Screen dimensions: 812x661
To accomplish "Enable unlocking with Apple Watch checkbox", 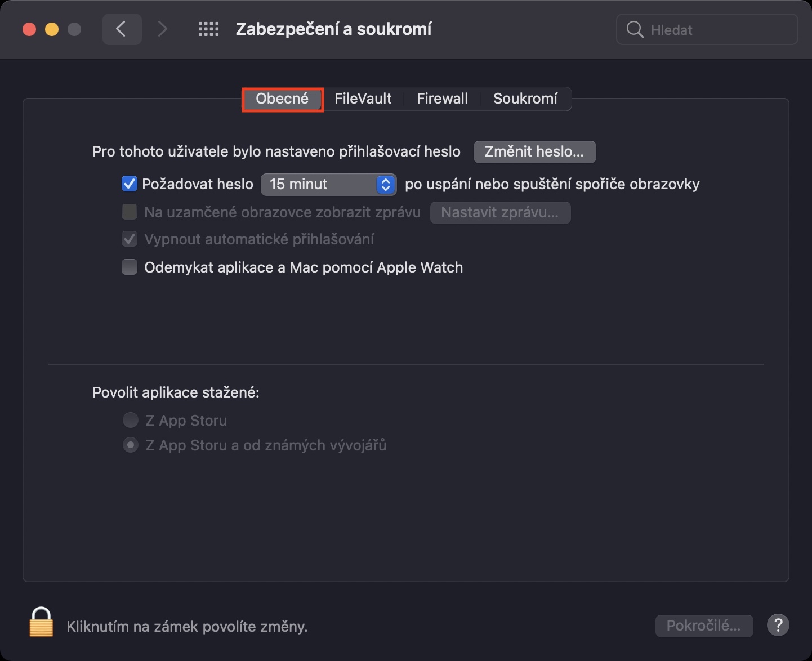I will pos(130,267).
